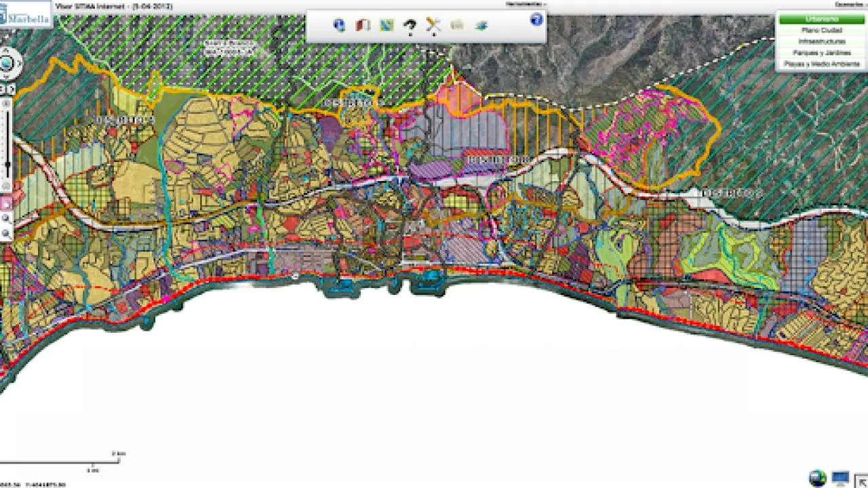Open Playas y Medio Ambiente scenario

[x=821, y=64]
